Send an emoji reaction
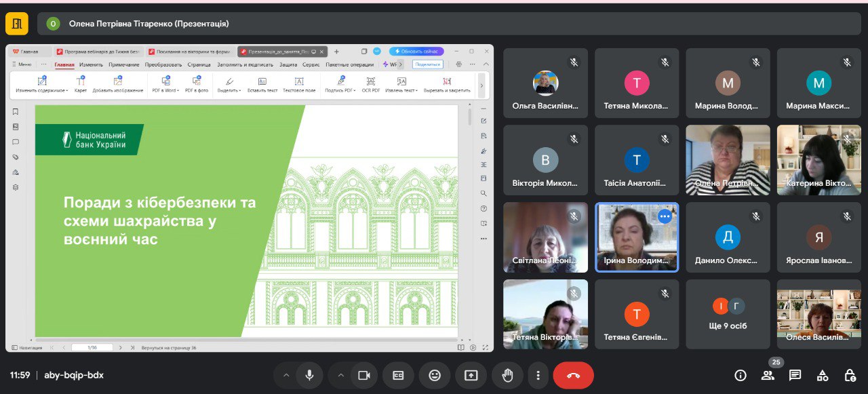This screenshot has width=868, height=394. tap(435, 375)
